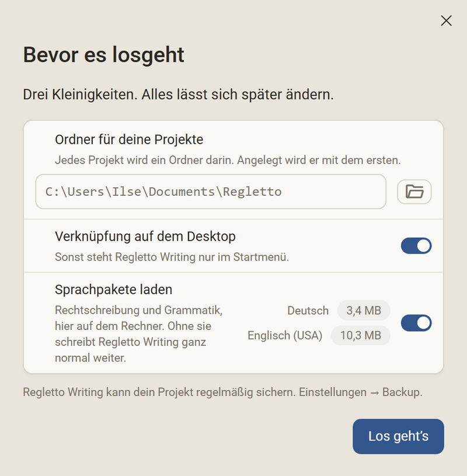Click the Sprachpakete laden heading
This screenshot has width=467, height=476.
click(113, 290)
